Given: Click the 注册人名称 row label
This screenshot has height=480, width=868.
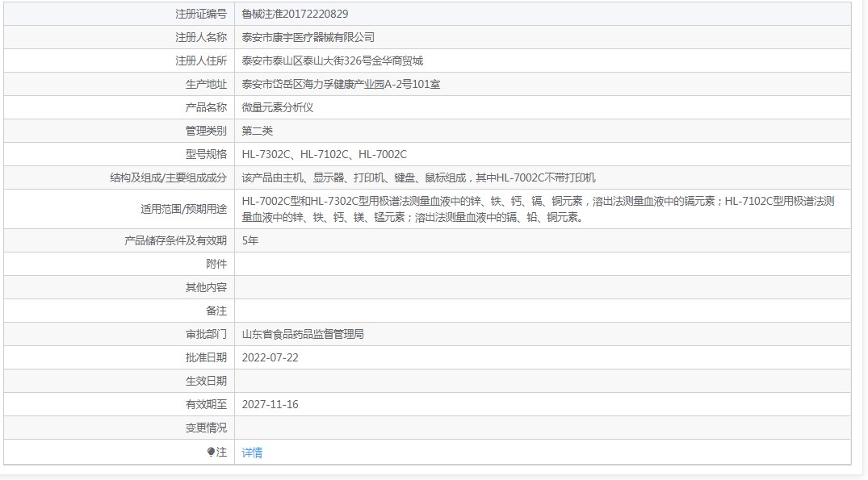Looking at the screenshot, I should click(200, 36).
